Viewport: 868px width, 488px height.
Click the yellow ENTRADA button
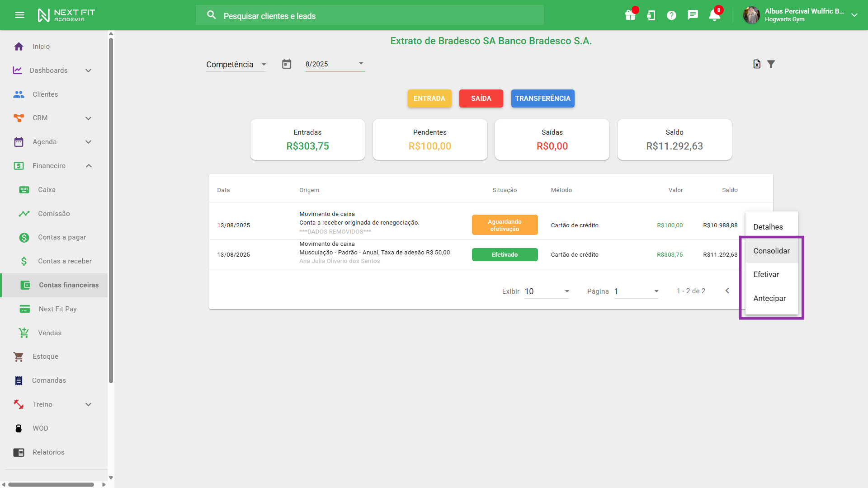[429, 99]
